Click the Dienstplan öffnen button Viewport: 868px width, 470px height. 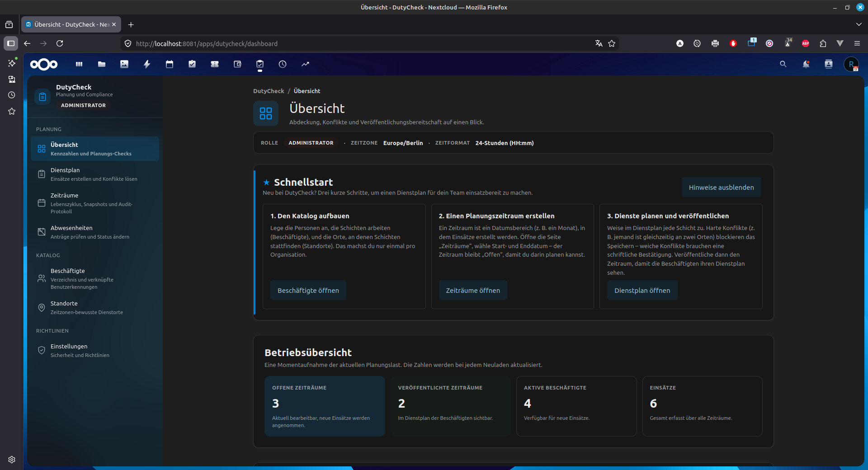pyautogui.click(x=642, y=290)
